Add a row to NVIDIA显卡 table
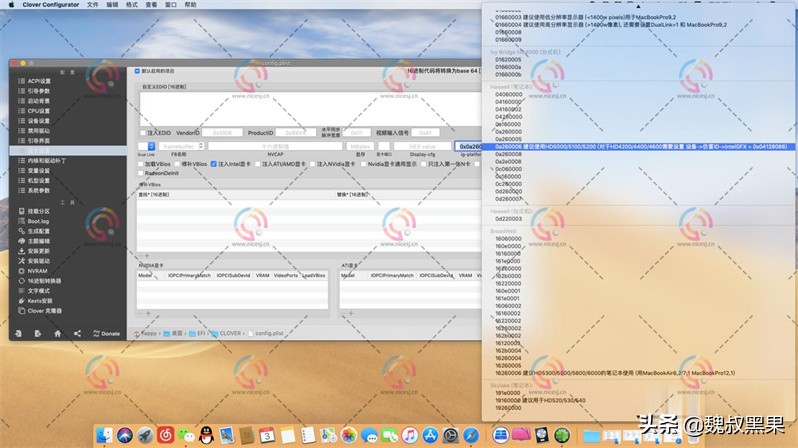This screenshot has width=798, height=448. tap(149, 314)
